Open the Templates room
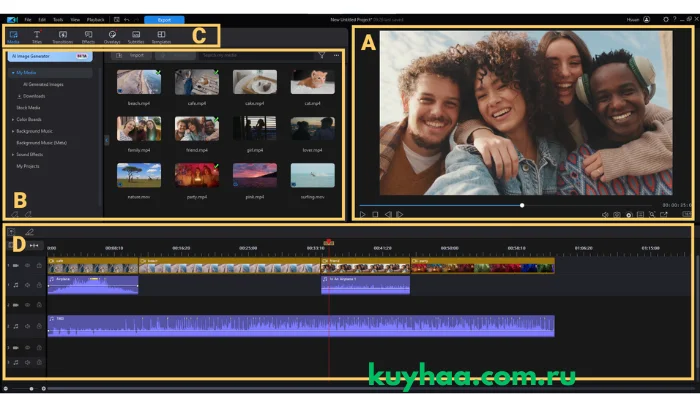 pos(161,37)
